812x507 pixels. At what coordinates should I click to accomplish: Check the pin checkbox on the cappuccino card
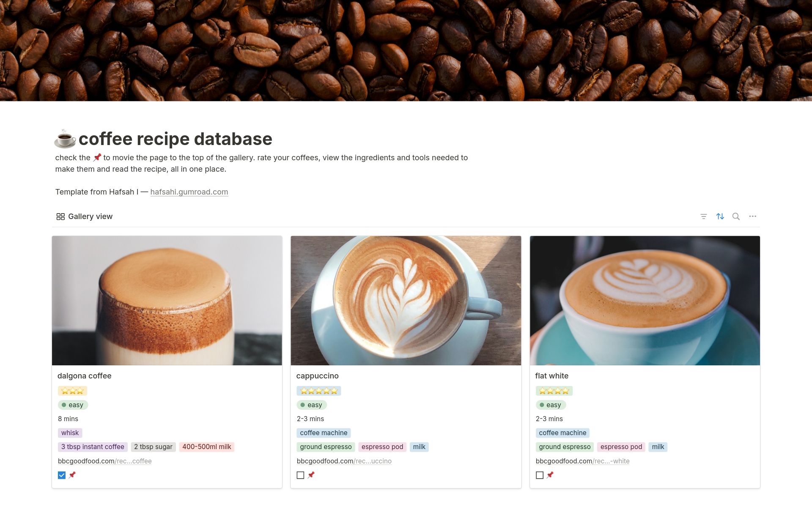(x=300, y=475)
